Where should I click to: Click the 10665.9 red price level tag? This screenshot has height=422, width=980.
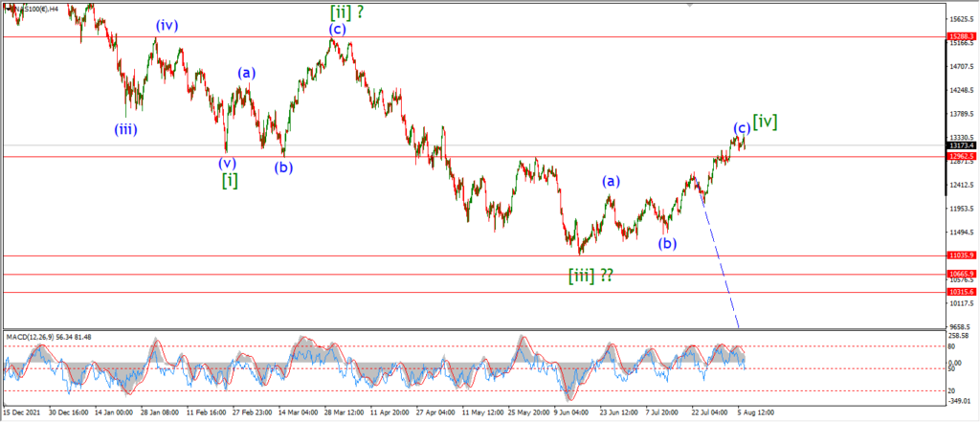tap(961, 274)
